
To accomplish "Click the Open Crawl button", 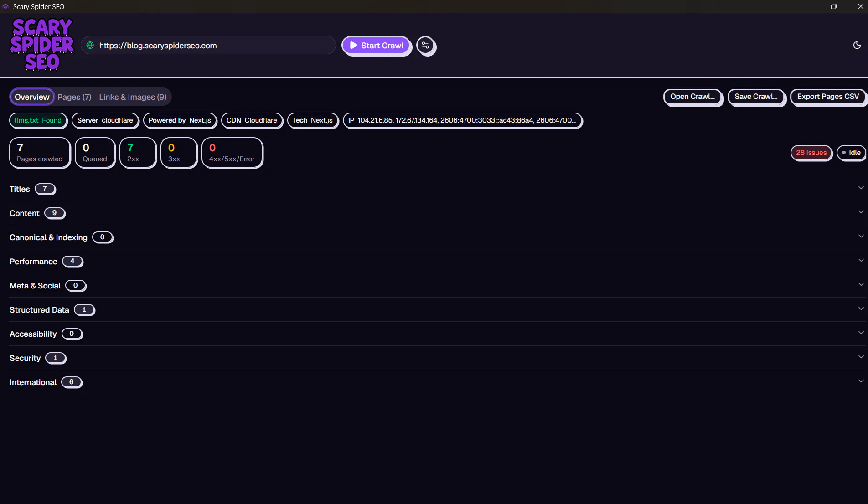I will coord(692,97).
